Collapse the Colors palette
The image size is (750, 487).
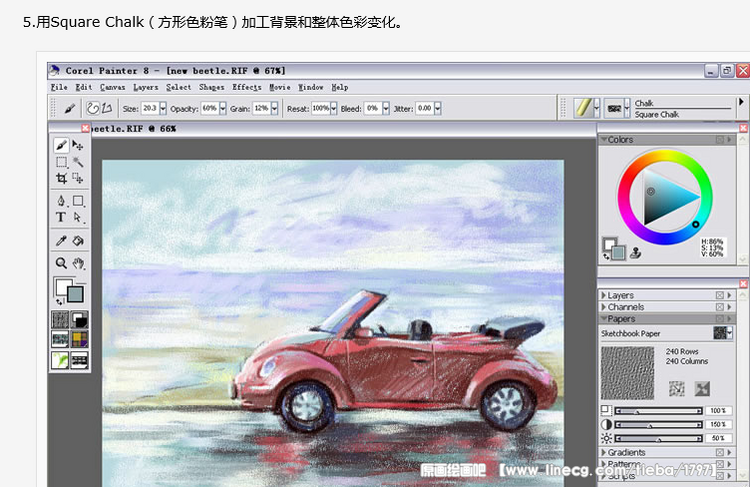pos(604,139)
